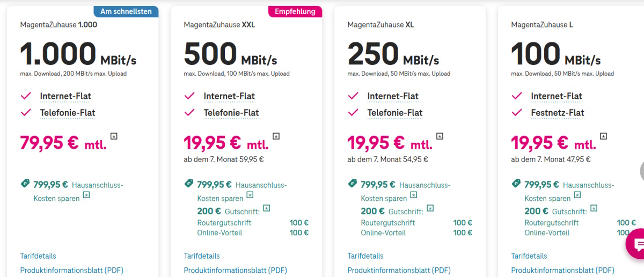Screen dimensions: 644x277
Task: Click footnote icon after XXL Kosten sparen
Action: 250,195
